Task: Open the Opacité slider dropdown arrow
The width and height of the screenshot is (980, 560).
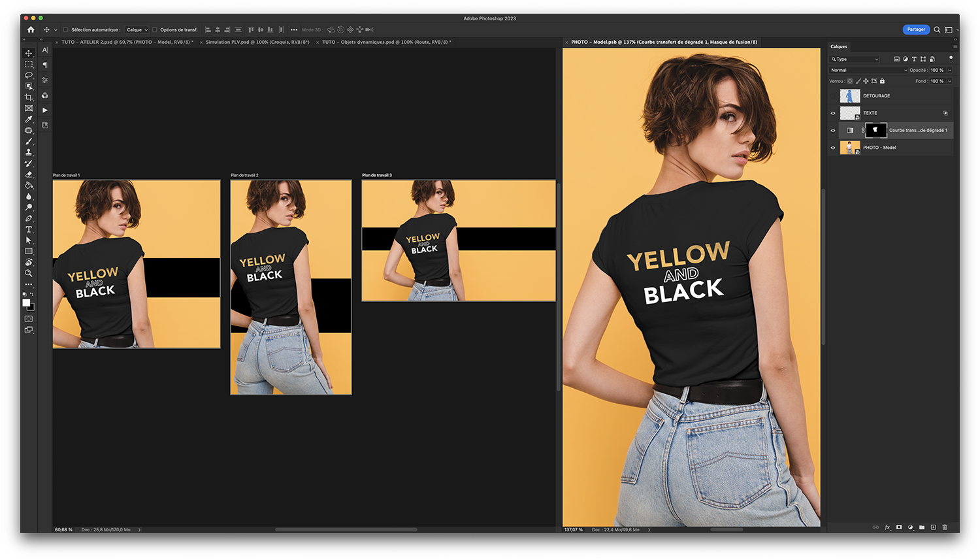Action: (949, 70)
